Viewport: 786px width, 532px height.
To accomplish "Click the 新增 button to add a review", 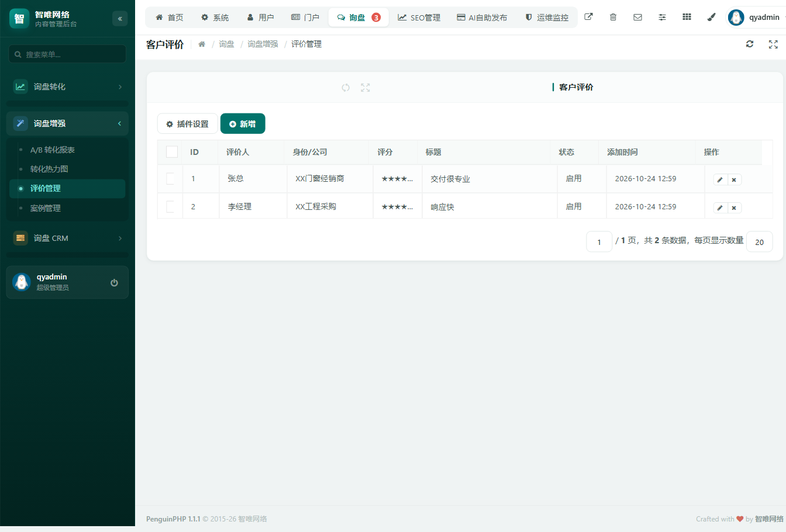I will pyautogui.click(x=243, y=124).
